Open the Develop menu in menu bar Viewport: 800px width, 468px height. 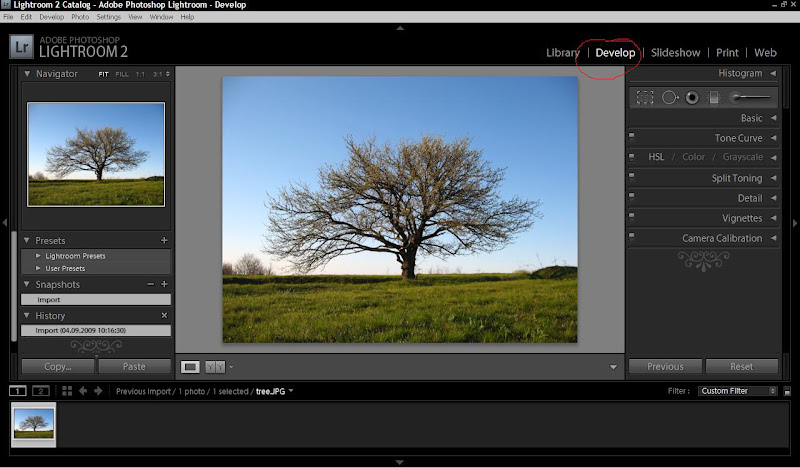click(x=50, y=17)
